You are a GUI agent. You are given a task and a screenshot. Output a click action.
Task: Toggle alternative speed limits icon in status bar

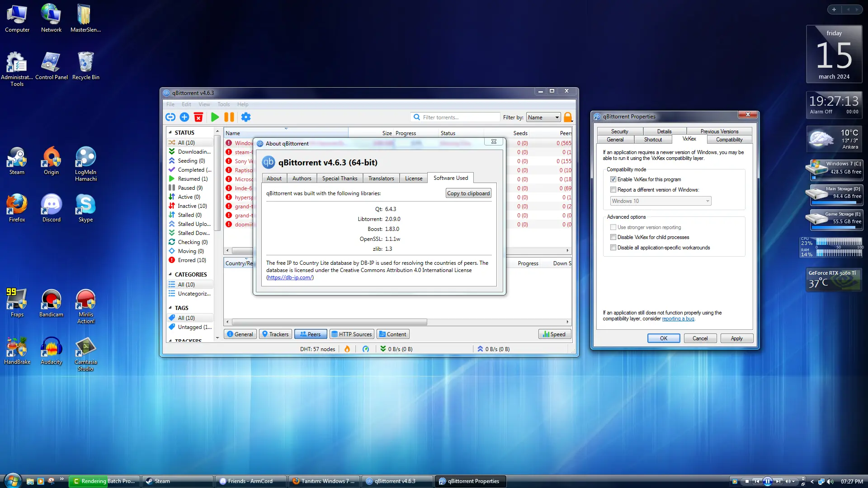pos(366,349)
